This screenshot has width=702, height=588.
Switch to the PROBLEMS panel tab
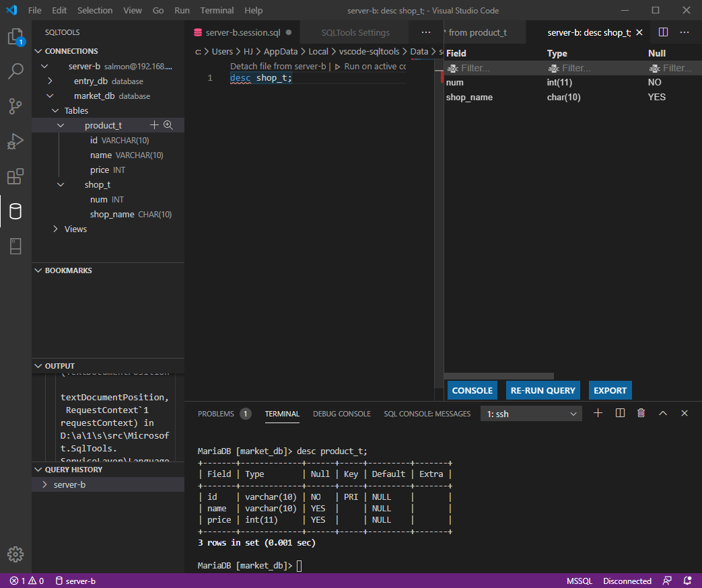(224, 414)
